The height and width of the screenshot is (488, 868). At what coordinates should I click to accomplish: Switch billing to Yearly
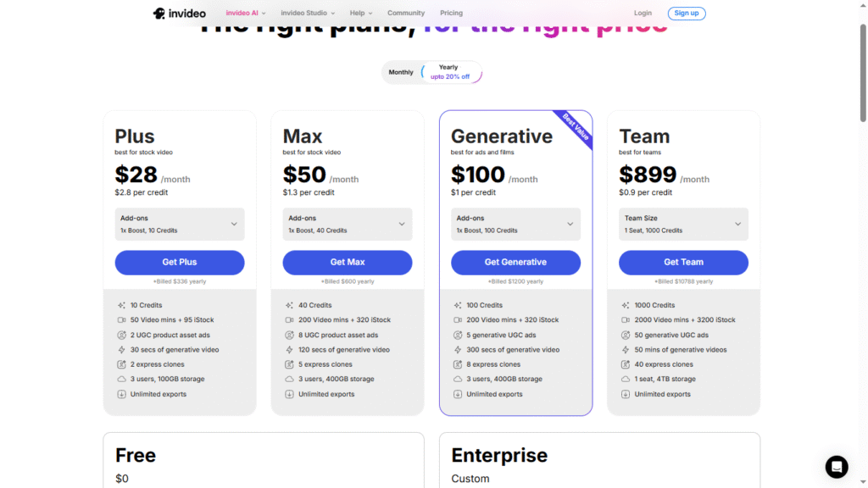tap(449, 73)
